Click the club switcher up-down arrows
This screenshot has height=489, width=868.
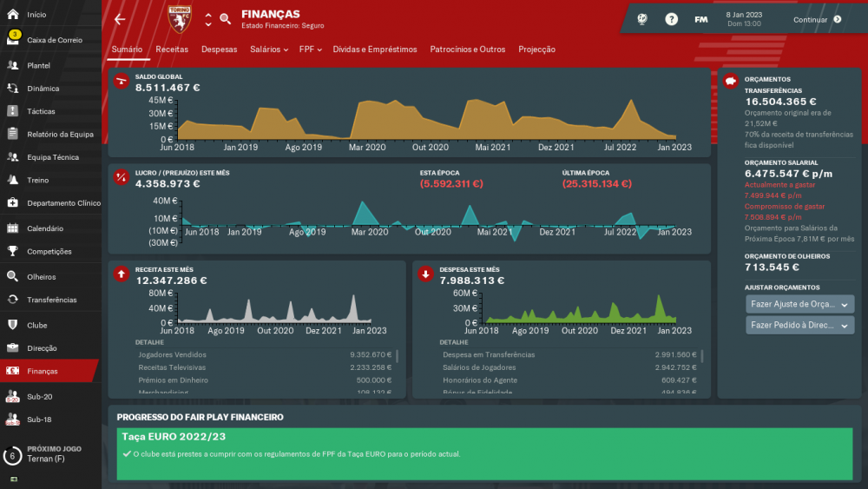(208, 20)
